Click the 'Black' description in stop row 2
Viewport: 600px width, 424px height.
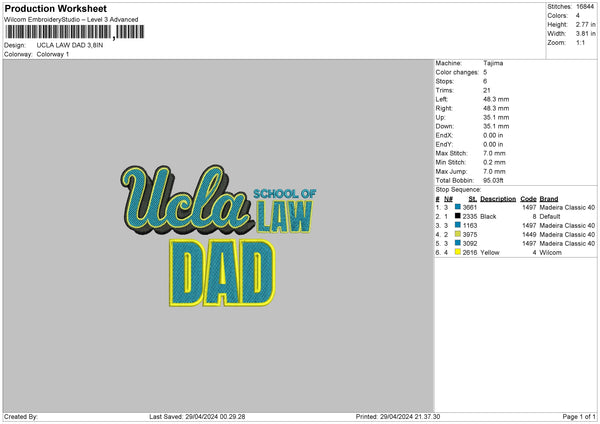(x=488, y=217)
